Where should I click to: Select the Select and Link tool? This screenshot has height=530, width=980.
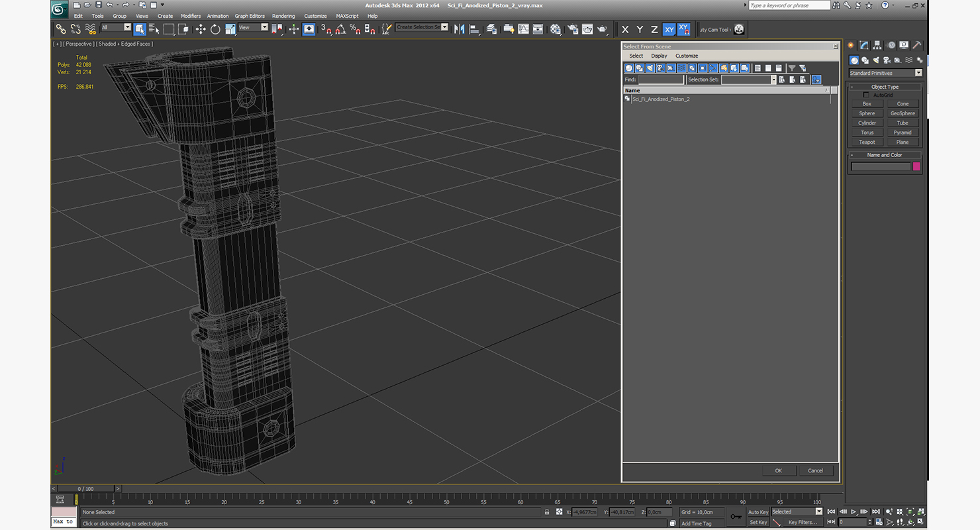point(60,29)
